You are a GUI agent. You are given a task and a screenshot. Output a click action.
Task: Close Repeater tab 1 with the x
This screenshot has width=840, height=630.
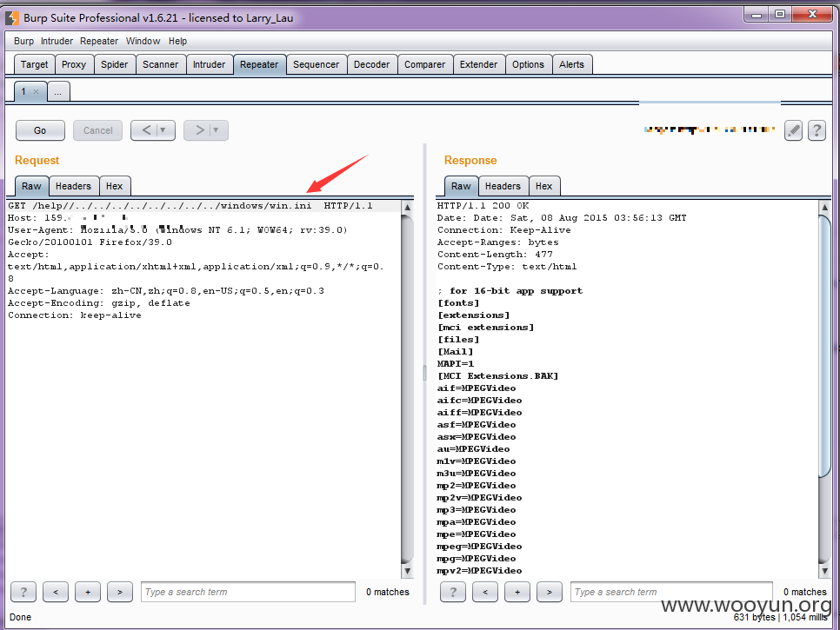36,91
